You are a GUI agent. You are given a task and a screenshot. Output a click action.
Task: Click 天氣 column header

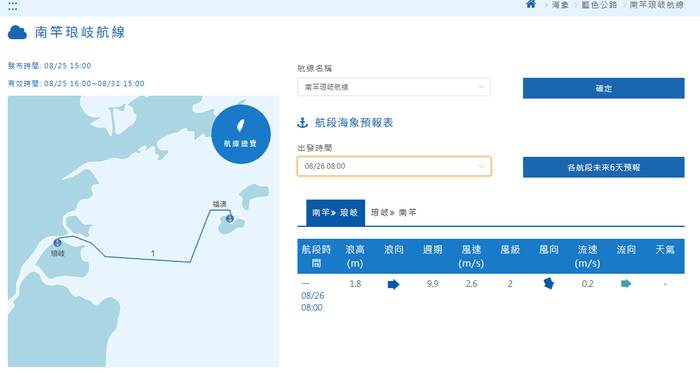pyautogui.click(x=665, y=250)
